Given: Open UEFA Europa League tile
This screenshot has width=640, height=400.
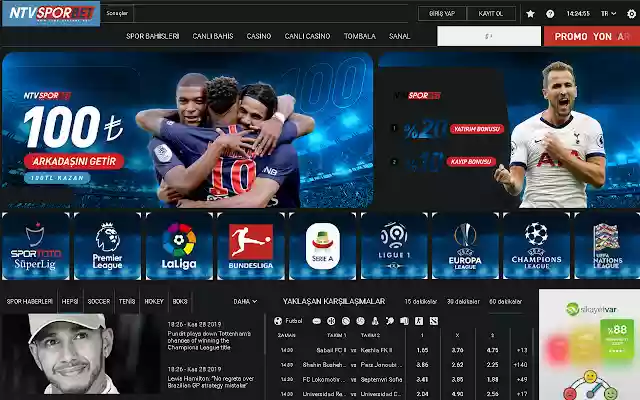Looking at the screenshot, I should pyautogui.click(x=465, y=246).
